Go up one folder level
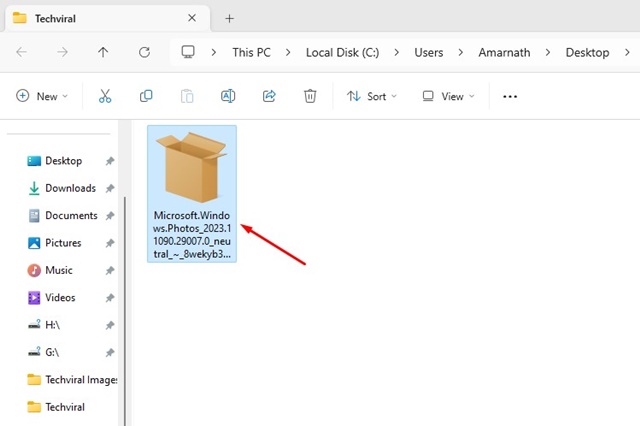 tap(103, 52)
